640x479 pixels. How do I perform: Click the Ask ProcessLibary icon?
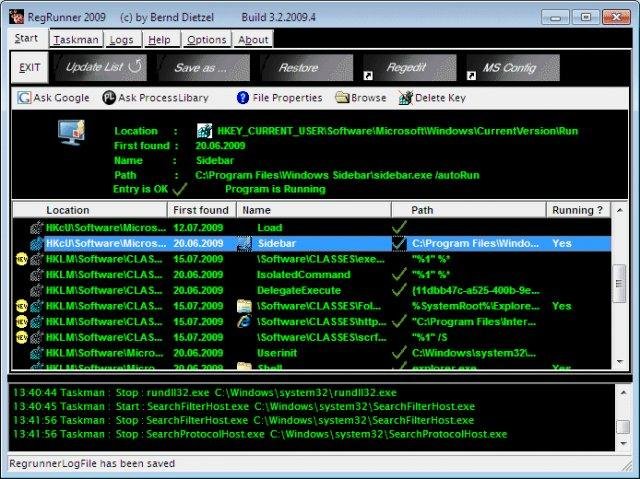pos(109,98)
